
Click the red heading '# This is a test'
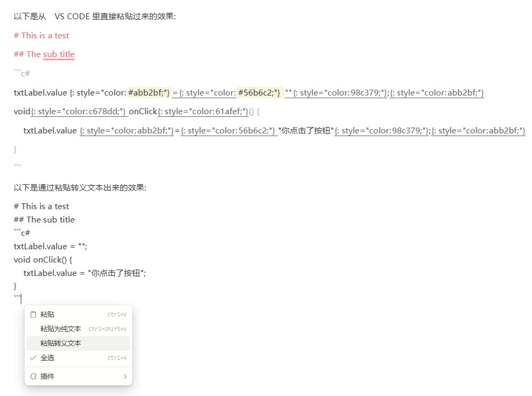coord(42,36)
